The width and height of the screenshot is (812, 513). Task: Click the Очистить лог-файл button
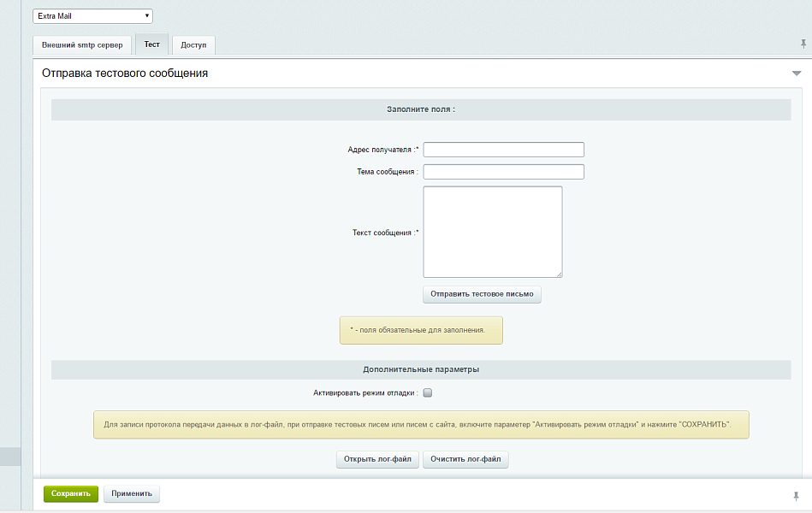465,460
